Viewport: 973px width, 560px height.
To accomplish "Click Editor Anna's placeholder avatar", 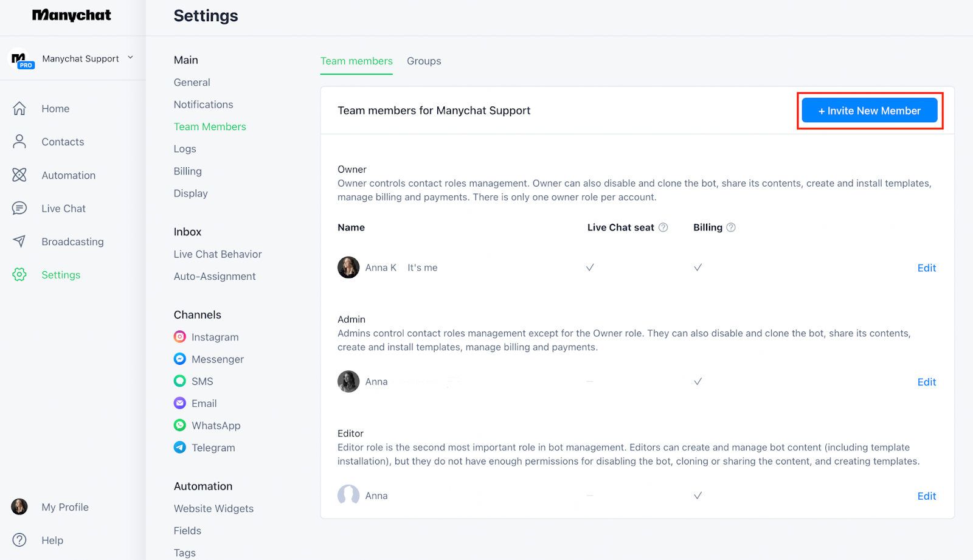I will tap(348, 496).
